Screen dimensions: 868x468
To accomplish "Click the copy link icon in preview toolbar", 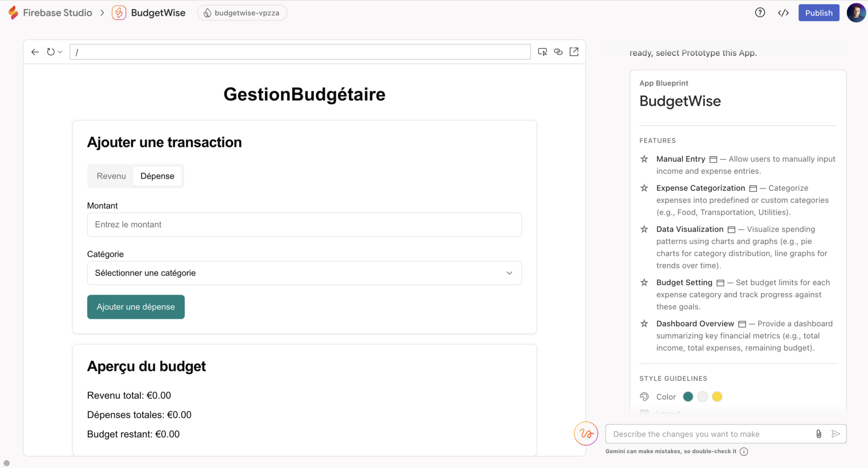I will [x=558, y=51].
